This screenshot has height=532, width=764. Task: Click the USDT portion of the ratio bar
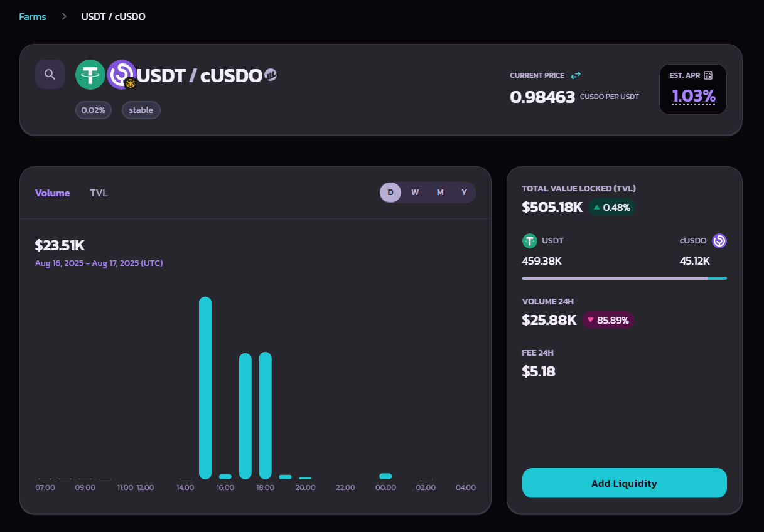coord(615,278)
